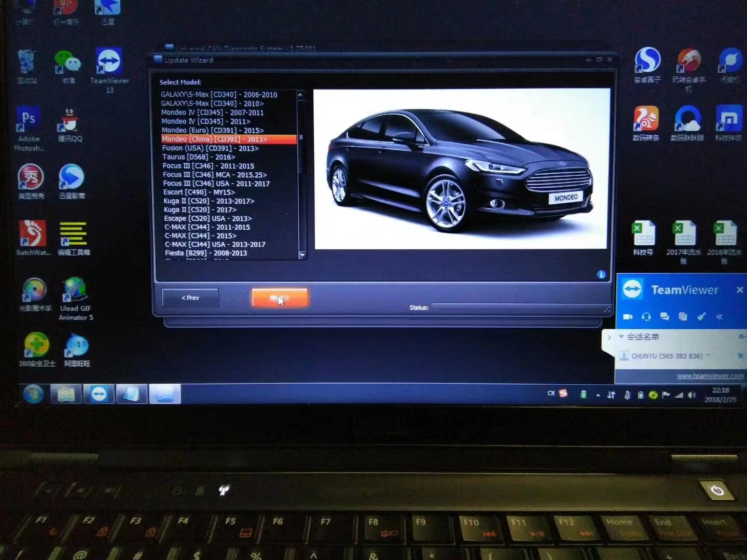747x560 pixels.
Task: Collapse the 会话名单 session list triangle
Action: [621, 337]
